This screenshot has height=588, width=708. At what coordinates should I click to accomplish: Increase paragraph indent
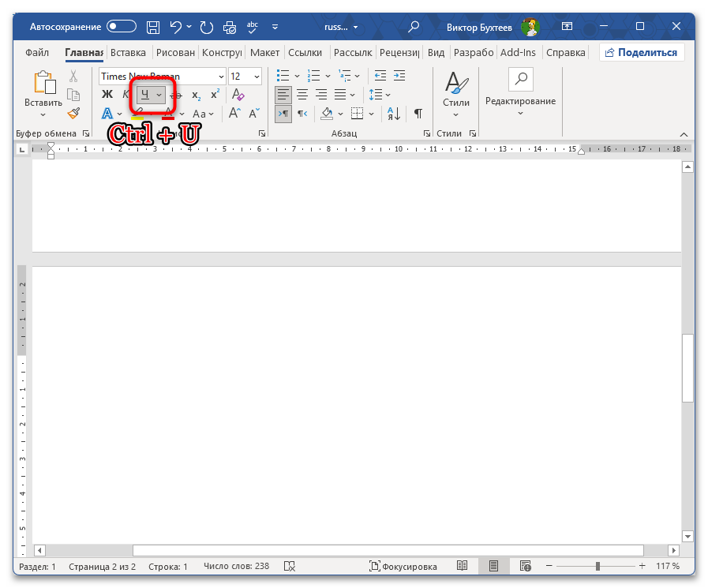[x=399, y=76]
